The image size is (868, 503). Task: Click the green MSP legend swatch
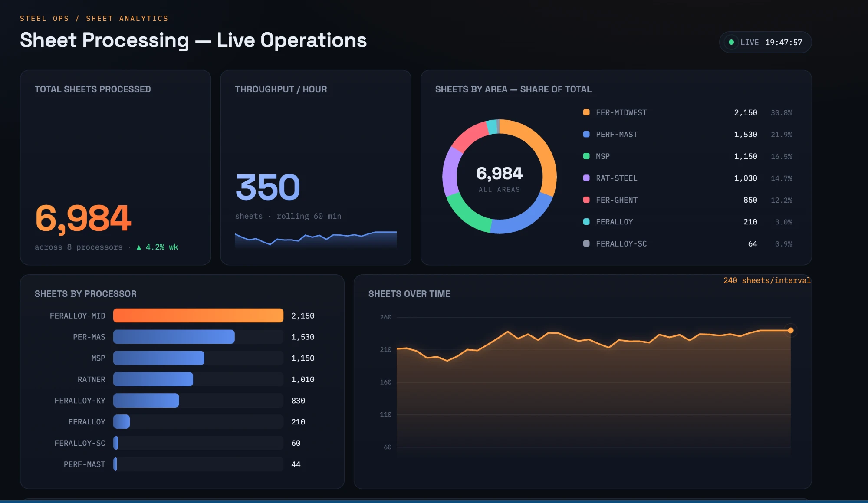click(586, 156)
